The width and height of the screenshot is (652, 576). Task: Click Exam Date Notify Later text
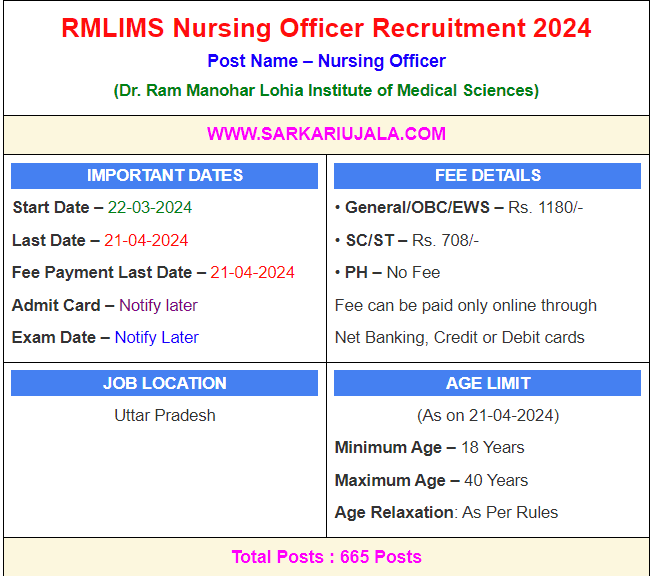(156, 337)
